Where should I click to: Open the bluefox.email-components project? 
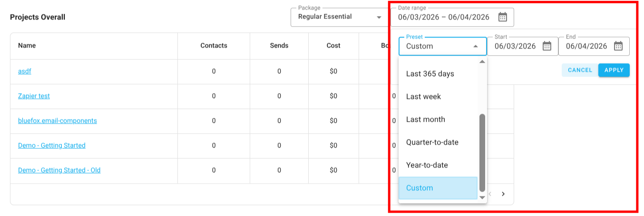57,121
